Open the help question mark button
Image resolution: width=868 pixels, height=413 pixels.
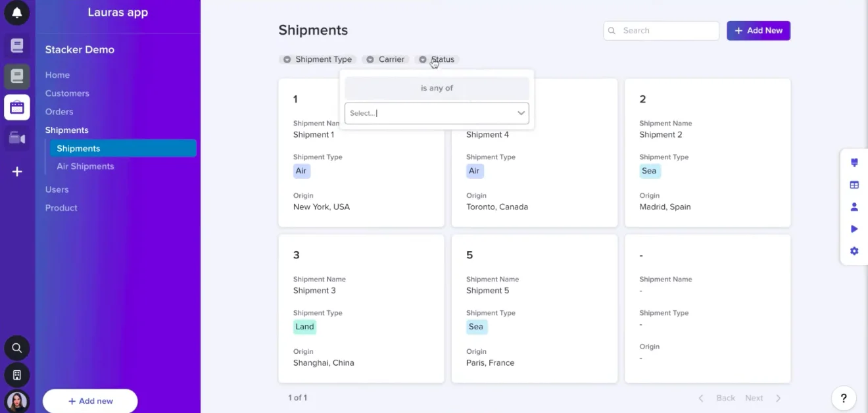coord(844,398)
